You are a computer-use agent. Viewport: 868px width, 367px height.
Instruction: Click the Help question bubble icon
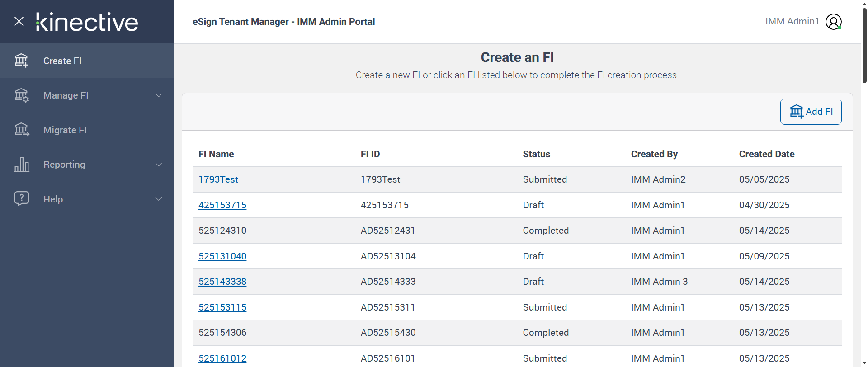[x=21, y=199]
